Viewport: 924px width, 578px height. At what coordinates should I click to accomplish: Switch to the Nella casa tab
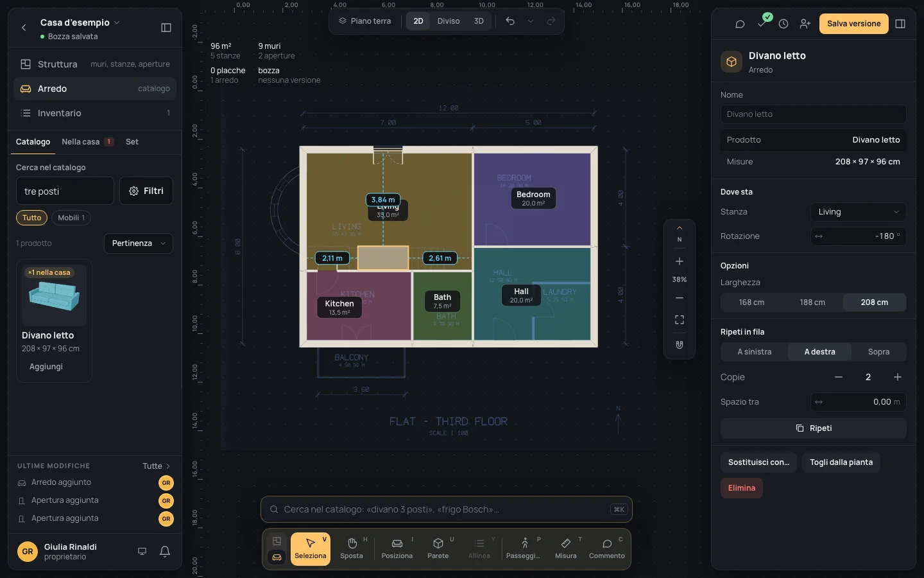point(87,142)
